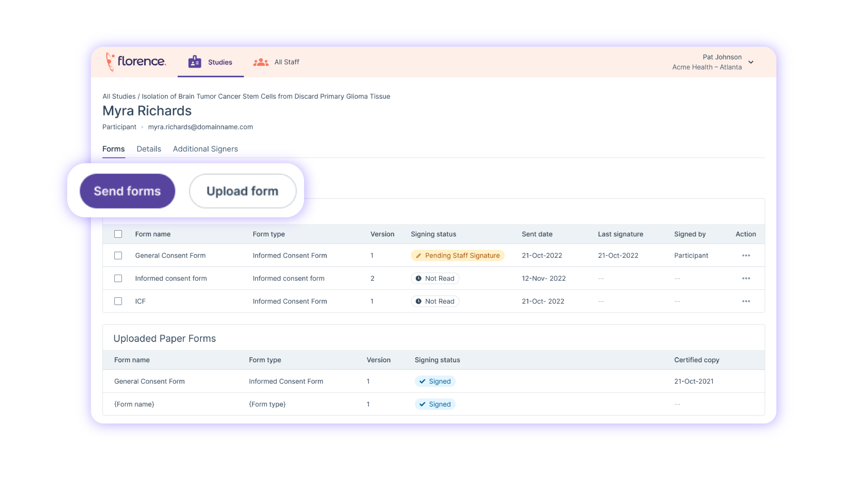Open the All Staff navigation tab

[276, 62]
